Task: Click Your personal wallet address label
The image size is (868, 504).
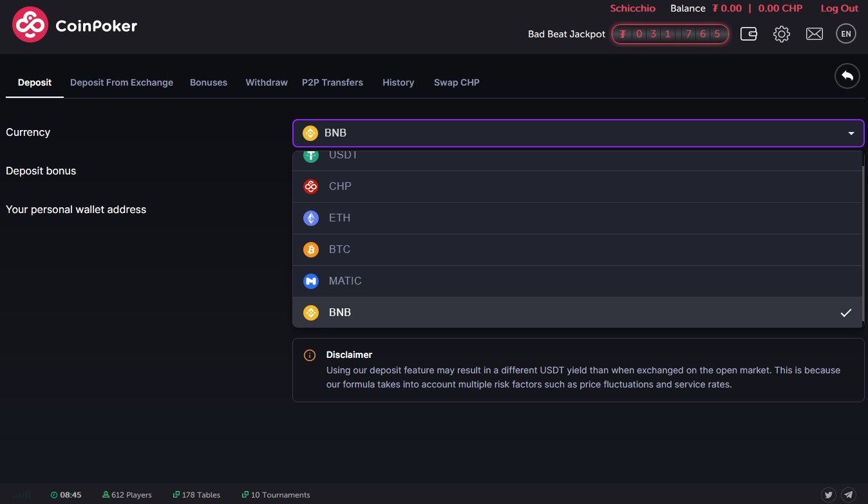Action: click(76, 210)
